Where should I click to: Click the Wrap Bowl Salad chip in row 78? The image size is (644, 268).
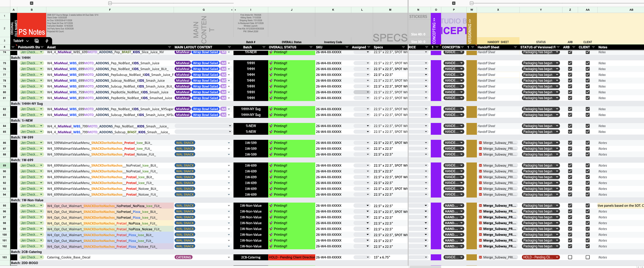(205, 81)
